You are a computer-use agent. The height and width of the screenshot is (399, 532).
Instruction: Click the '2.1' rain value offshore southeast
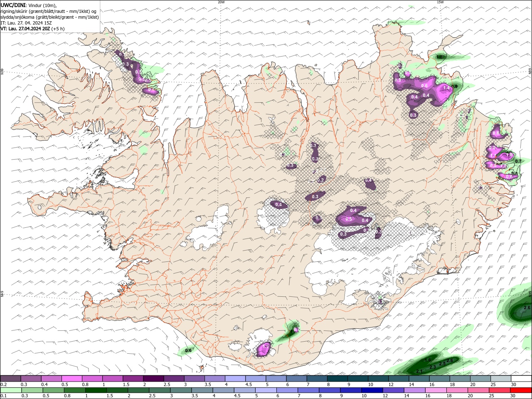point(419,371)
